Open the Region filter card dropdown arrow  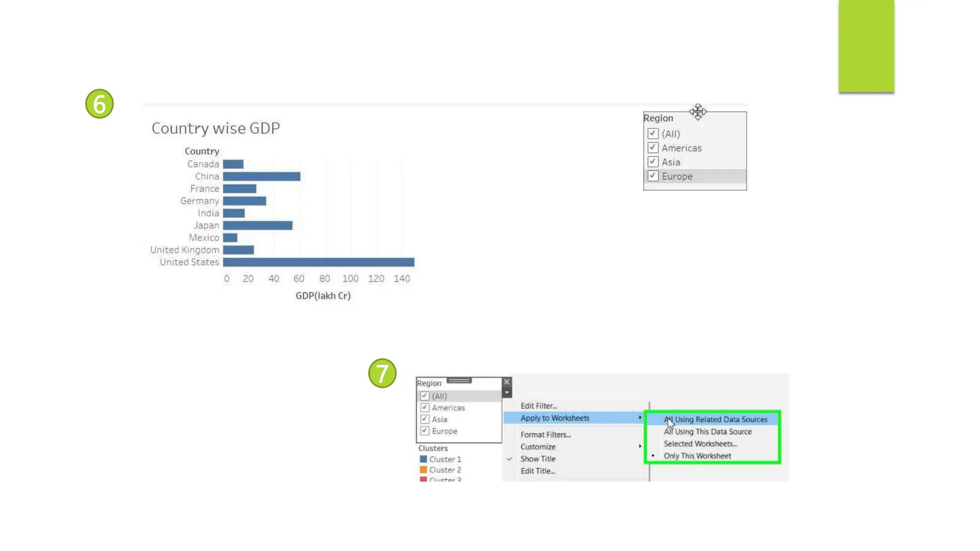pos(507,393)
